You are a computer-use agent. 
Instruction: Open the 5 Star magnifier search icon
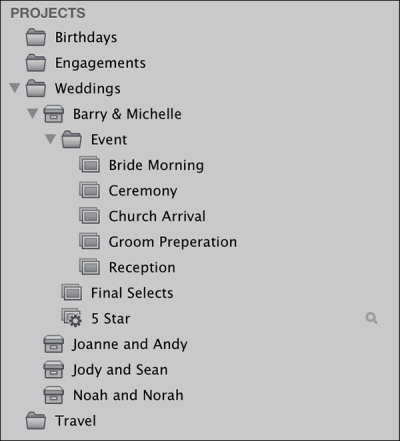(x=371, y=318)
